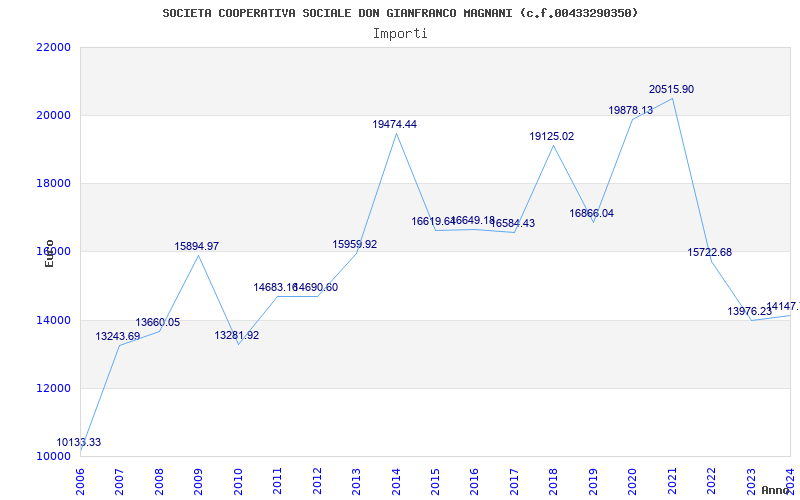The height and width of the screenshot is (500, 800).
Task: Select the data label 13281.92
Action: click(237, 335)
